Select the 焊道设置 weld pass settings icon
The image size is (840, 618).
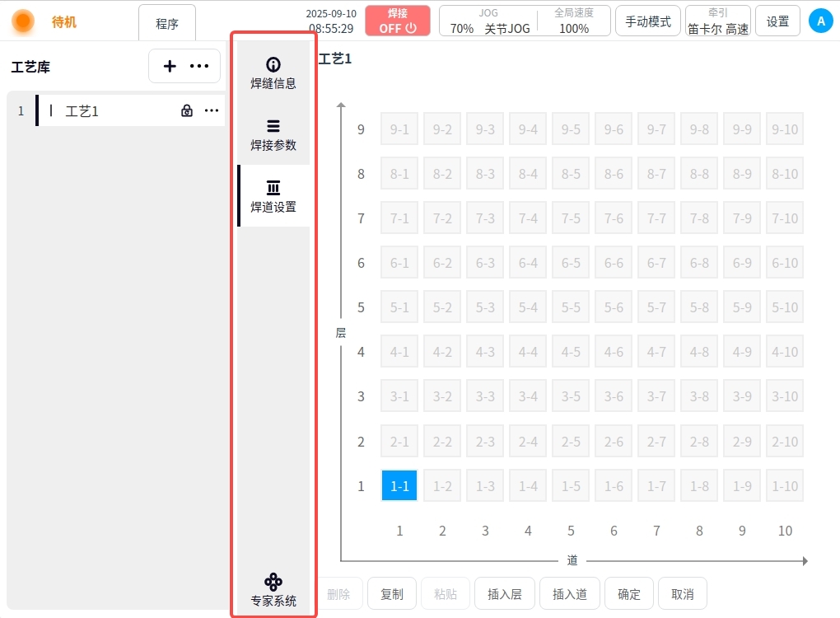[x=273, y=189]
